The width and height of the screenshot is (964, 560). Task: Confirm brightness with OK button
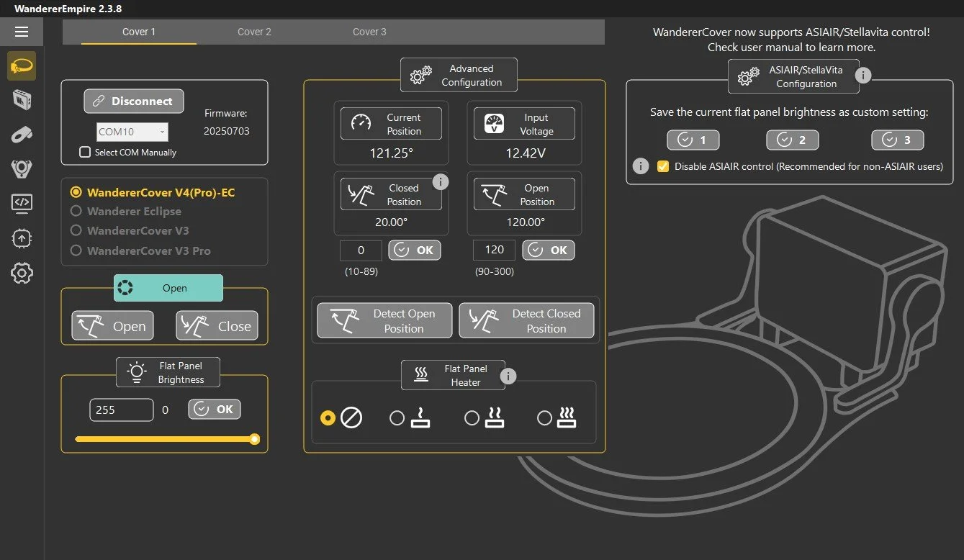215,409
